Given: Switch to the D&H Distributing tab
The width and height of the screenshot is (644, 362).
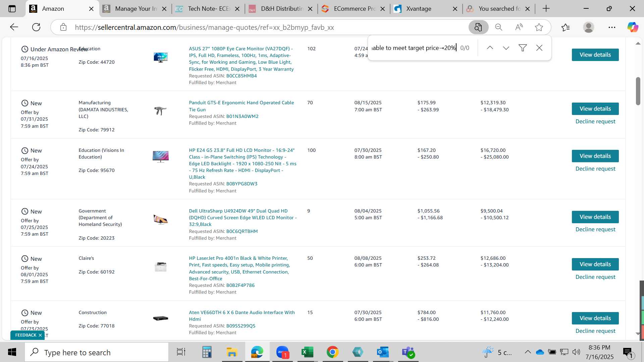Looking at the screenshot, I should 281,9.
